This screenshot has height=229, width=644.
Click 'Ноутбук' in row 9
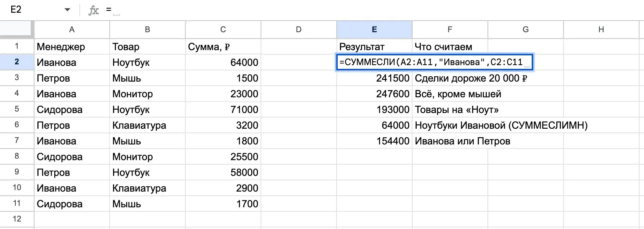tap(148, 172)
